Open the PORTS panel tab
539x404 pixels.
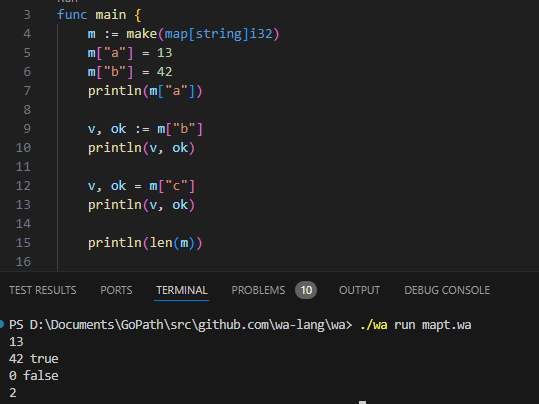point(116,290)
